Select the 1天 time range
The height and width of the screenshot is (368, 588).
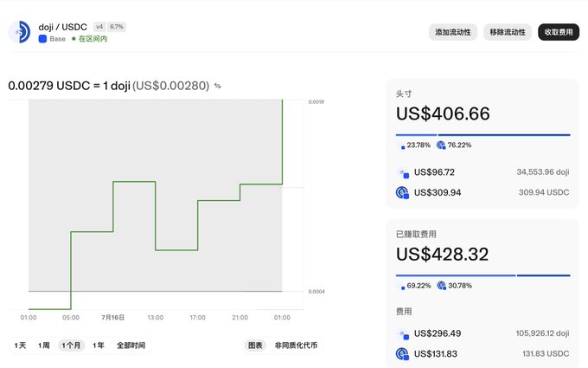[20, 345]
